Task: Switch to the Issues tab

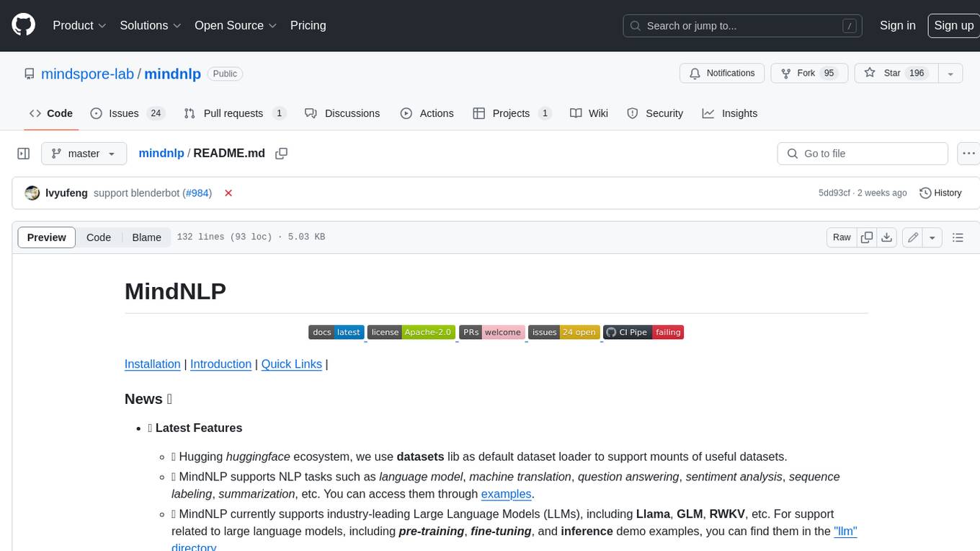Action: coord(128,113)
